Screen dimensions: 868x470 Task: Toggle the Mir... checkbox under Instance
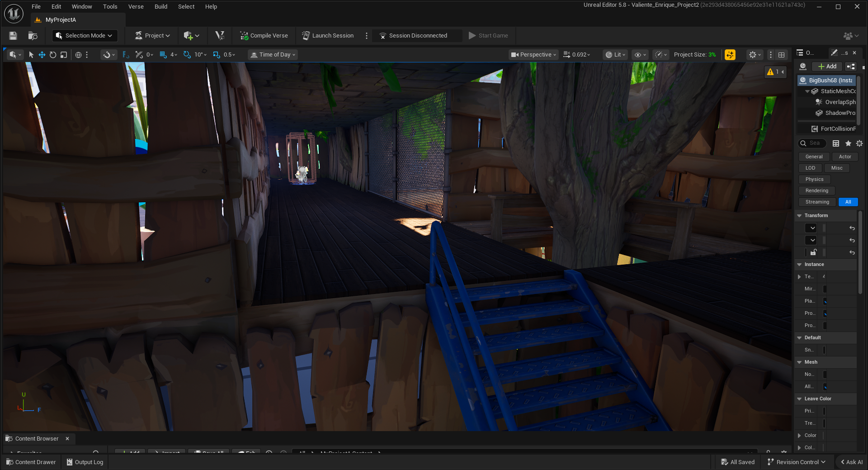(x=825, y=289)
